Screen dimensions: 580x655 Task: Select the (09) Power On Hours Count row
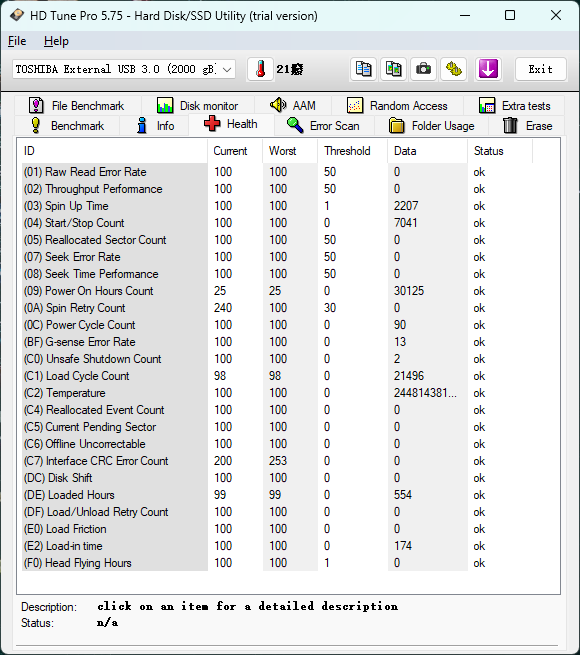[x=277, y=291]
